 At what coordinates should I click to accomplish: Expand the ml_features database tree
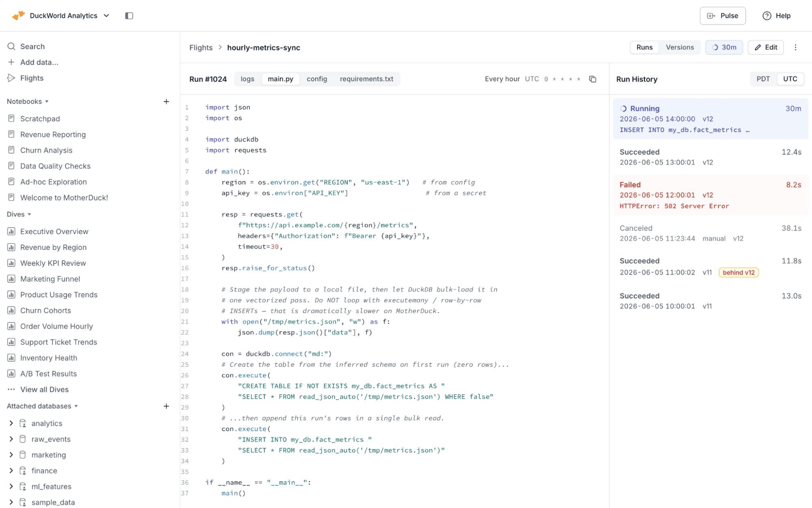[11, 487]
